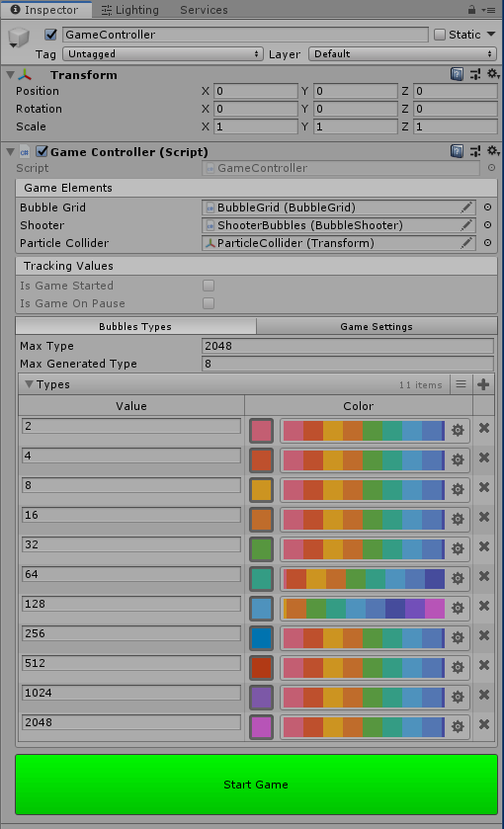Viewport: 504px width, 829px height.
Task: Click the ParticleCollider Transform reference field
Action: pyautogui.click(x=338, y=243)
